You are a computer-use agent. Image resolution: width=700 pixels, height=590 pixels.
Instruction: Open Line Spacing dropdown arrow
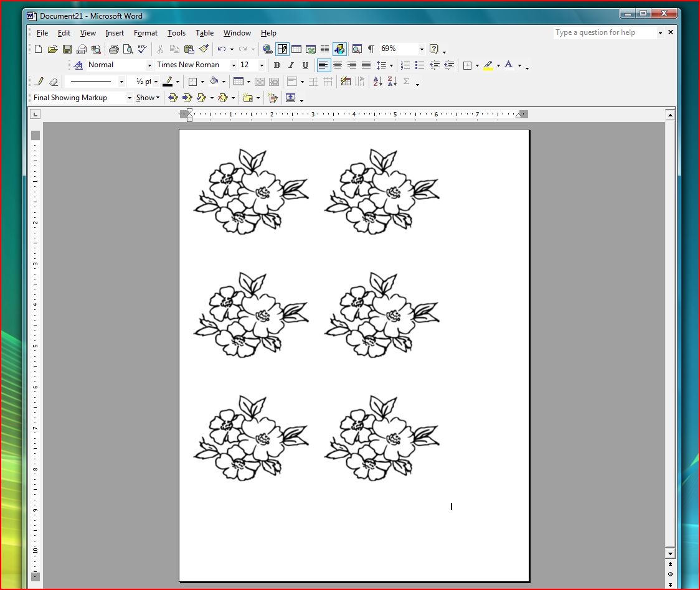tap(392, 65)
